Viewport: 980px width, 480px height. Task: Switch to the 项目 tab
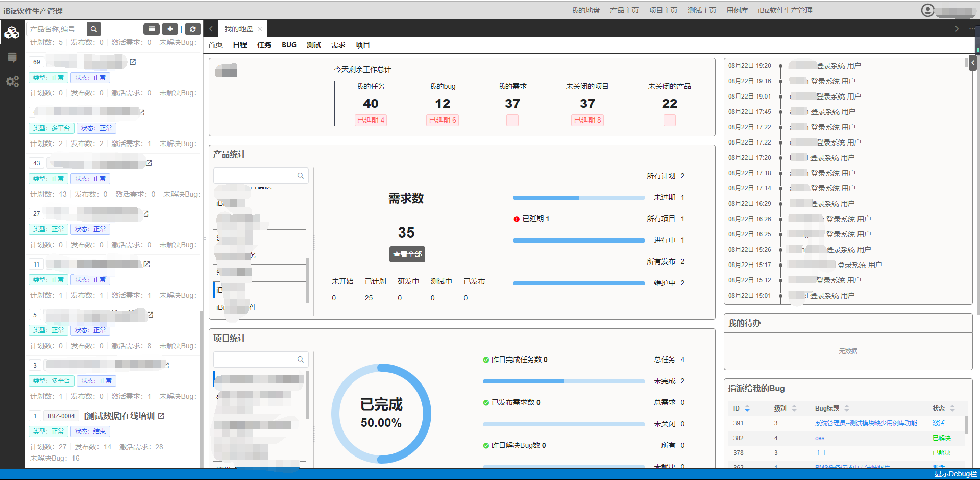coord(363,45)
